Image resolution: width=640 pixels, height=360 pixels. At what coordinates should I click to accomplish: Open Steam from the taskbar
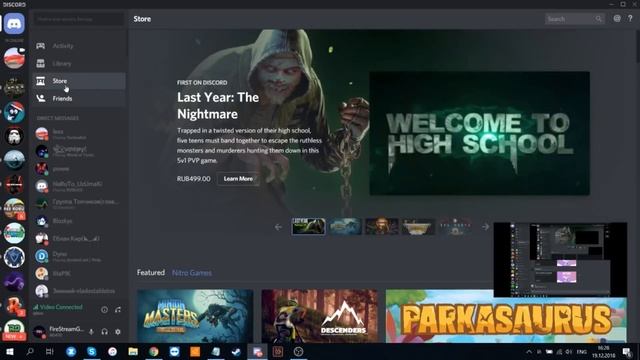click(236, 352)
